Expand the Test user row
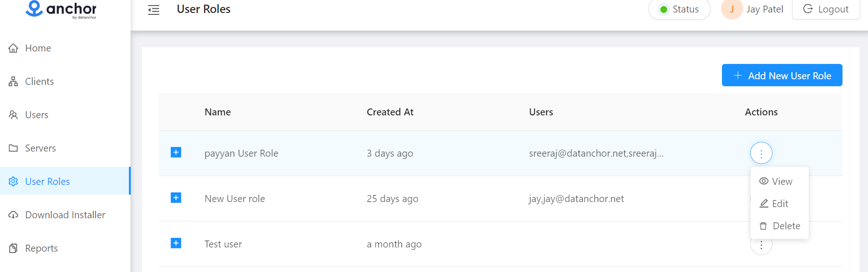This screenshot has width=868, height=272. point(176,243)
